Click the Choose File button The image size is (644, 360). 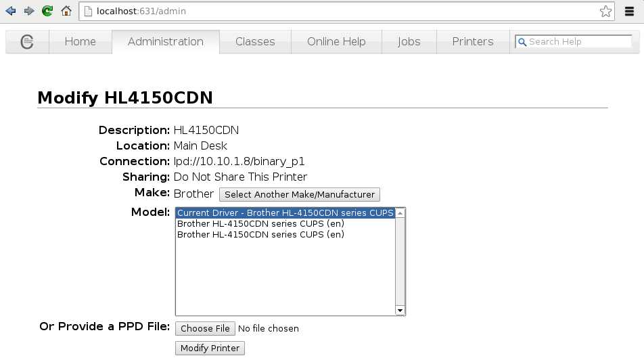pyautogui.click(x=205, y=328)
